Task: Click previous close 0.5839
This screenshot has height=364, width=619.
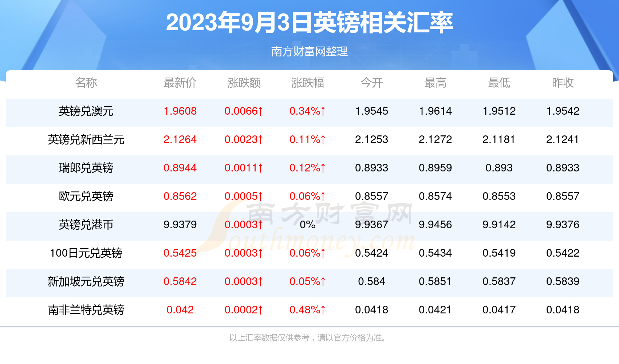Action: (563, 281)
